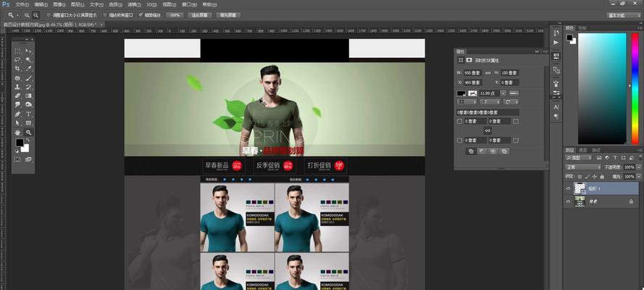Open the Filter menu
644x290 pixels.
coord(134,4)
